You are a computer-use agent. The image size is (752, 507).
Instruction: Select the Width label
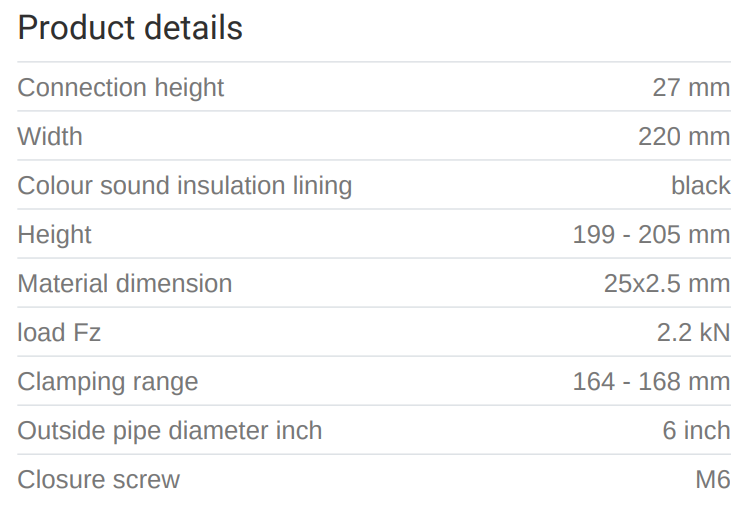[x=50, y=137]
